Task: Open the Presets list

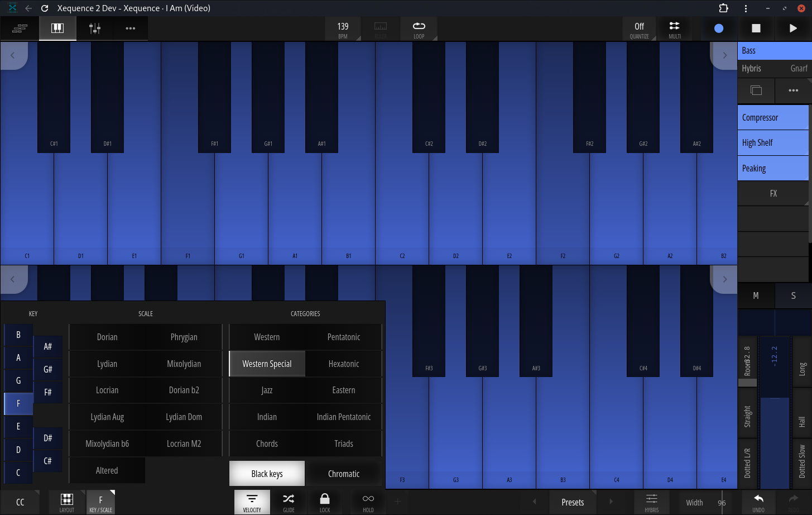Action: tap(573, 502)
